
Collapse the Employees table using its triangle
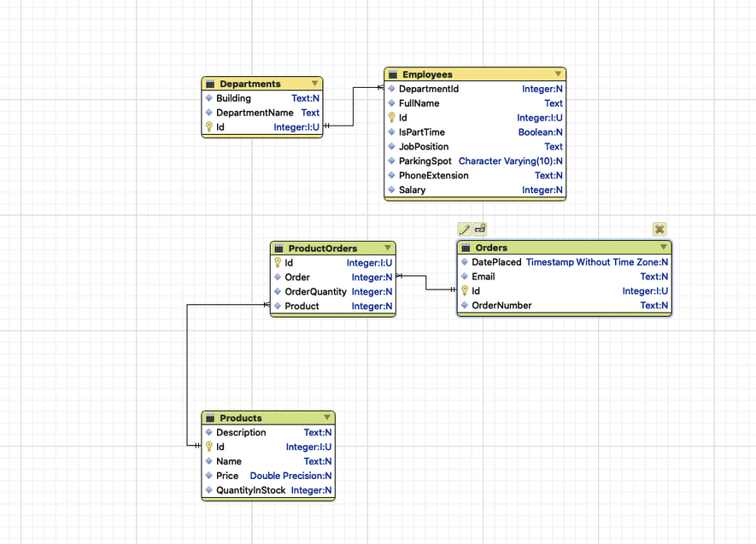click(558, 74)
